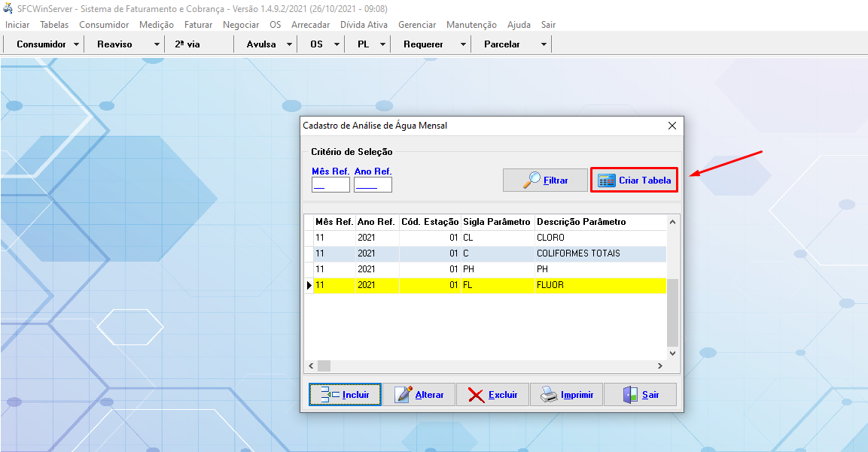The width and height of the screenshot is (868, 452).
Task: Click the table's vertical scrollbar down arrow
Action: click(673, 353)
